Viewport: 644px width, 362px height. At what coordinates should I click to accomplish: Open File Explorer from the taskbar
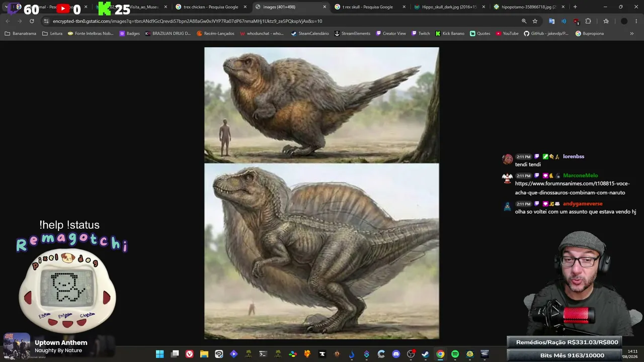204,354
